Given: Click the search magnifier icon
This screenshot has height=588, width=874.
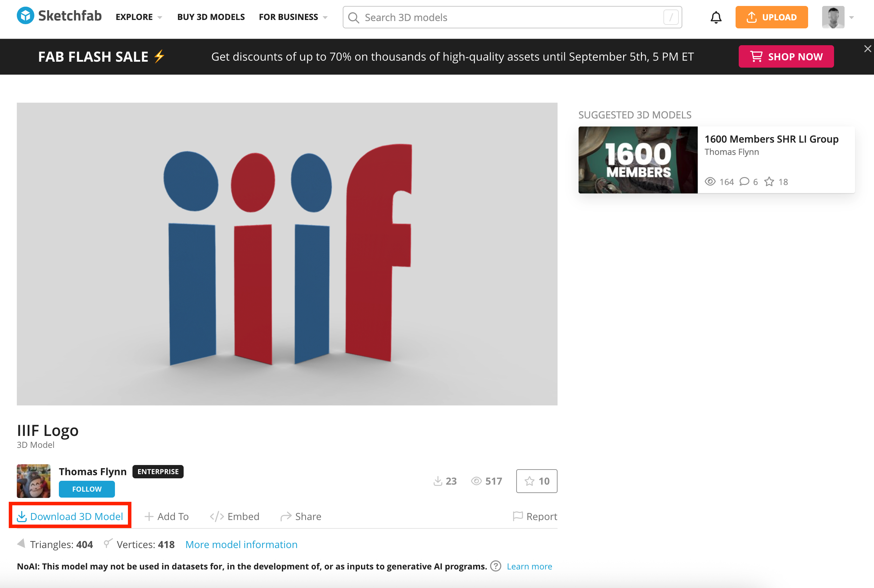Looking at the screenshot, I should point(353,18).
